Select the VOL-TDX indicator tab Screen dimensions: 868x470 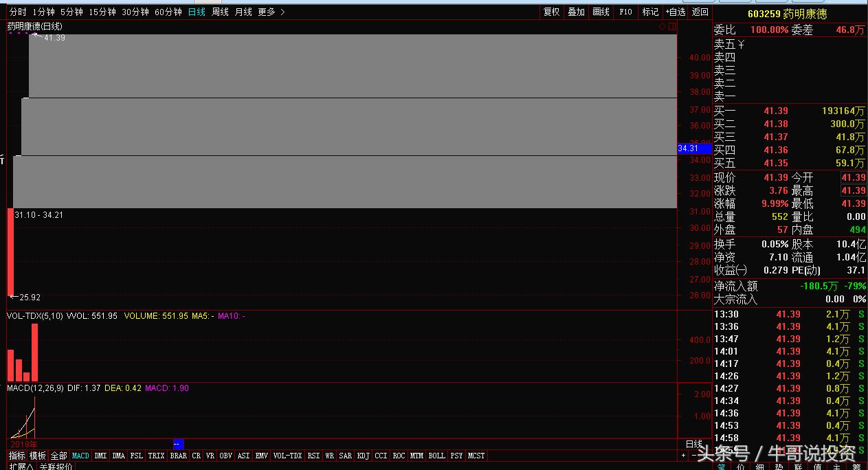pos(287,456)
